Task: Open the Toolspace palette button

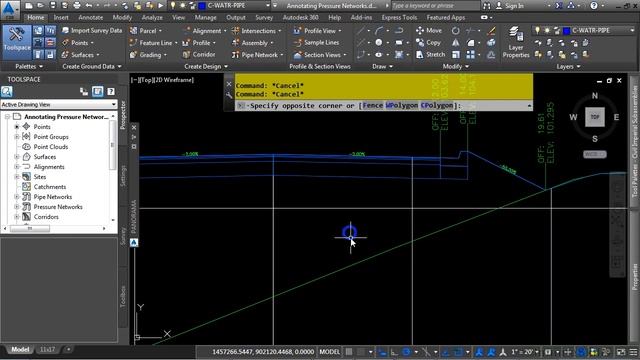Action: pos(16,42)
